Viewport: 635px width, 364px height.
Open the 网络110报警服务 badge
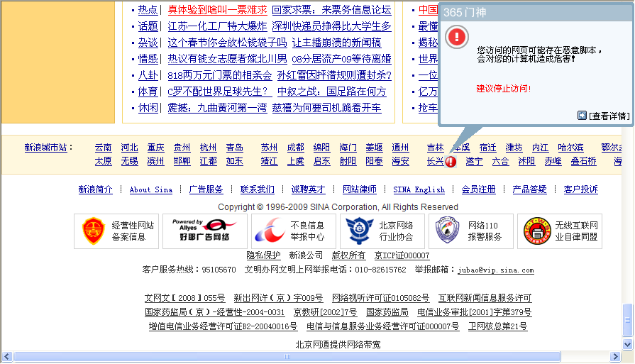pos(471,231)
